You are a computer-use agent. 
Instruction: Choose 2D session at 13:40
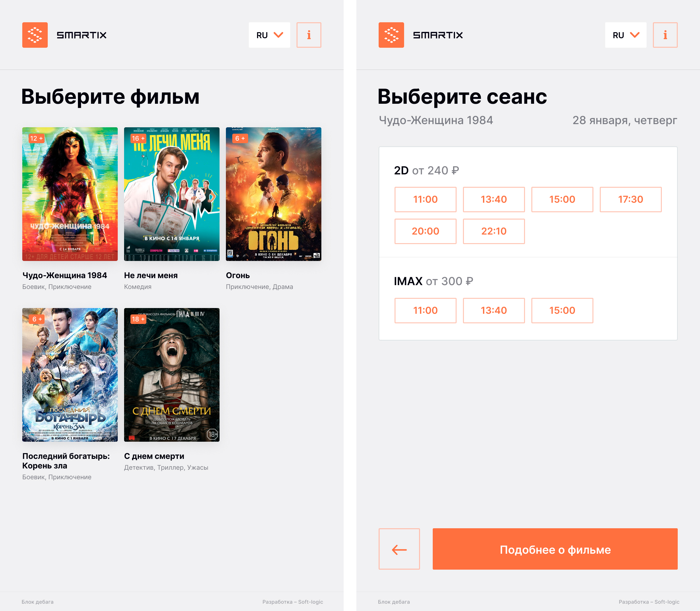pos(494,200)
